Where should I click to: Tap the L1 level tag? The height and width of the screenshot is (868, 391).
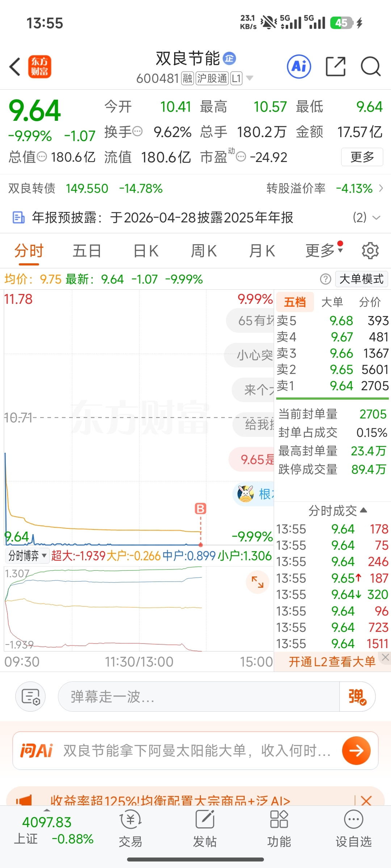point(236,78)
